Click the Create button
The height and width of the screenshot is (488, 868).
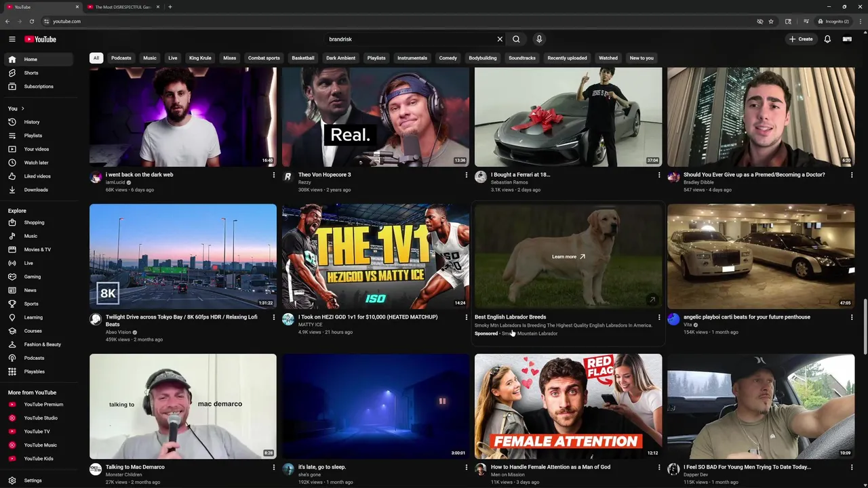(801, 39)
